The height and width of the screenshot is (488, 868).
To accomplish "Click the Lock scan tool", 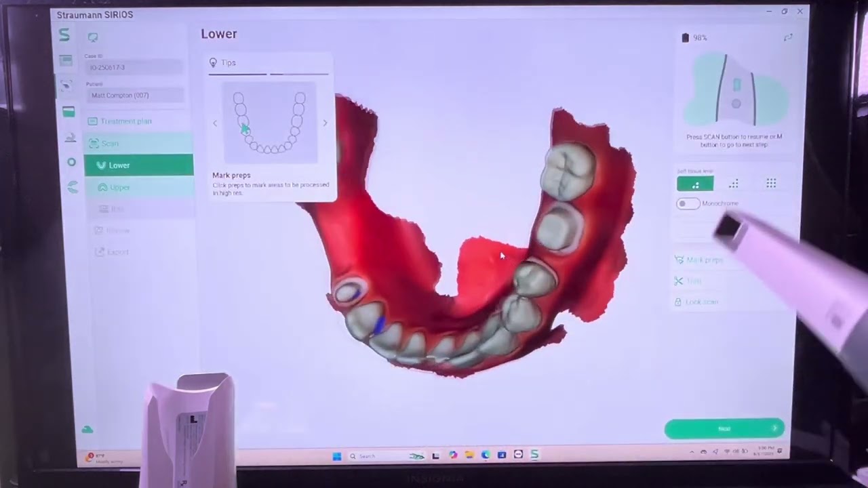I will tap(696, 302).
